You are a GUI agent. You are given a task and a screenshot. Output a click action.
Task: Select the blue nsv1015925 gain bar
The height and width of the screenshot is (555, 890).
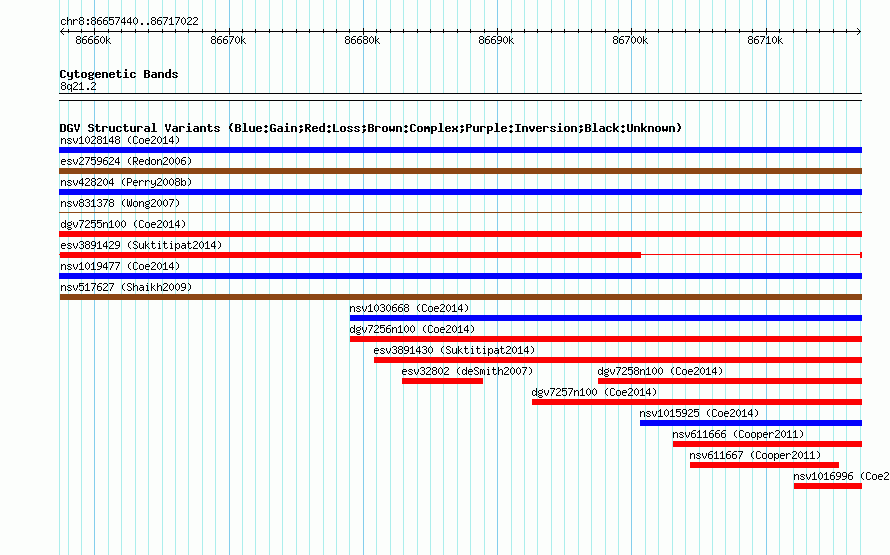coord(751,423)
